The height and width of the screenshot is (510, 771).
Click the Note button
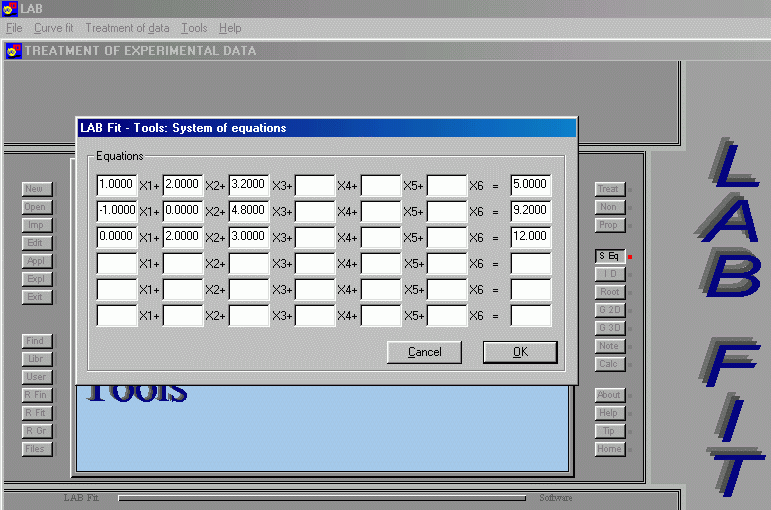coord(610,346)
